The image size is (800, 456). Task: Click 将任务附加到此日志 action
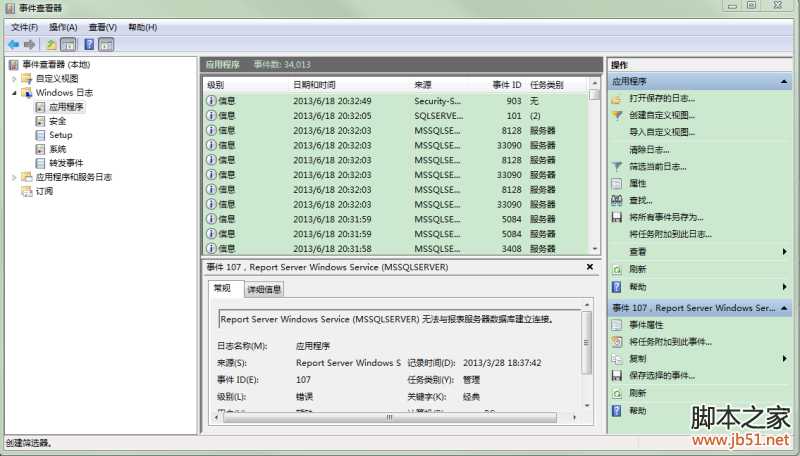point(670,234)
